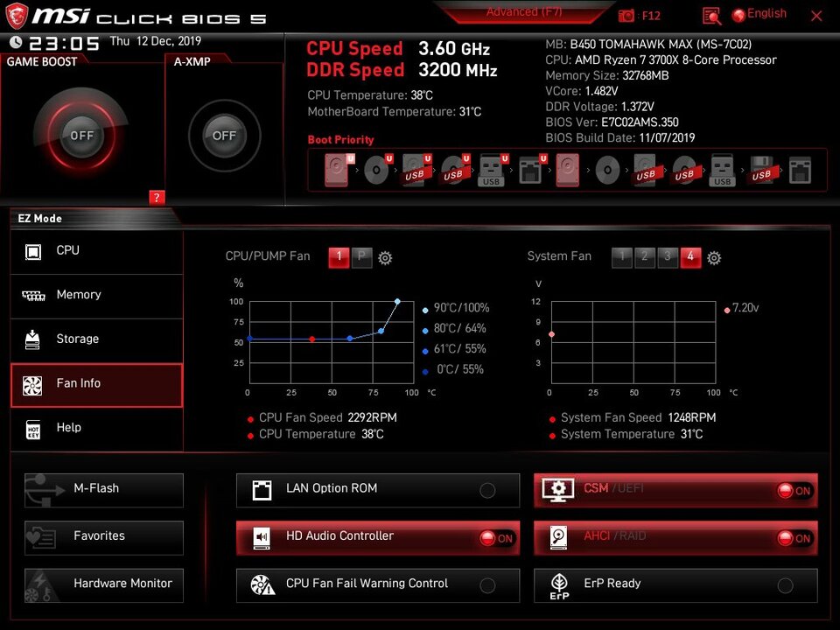
Task: Open the Favorites button
Action: (x=104, y=537)
